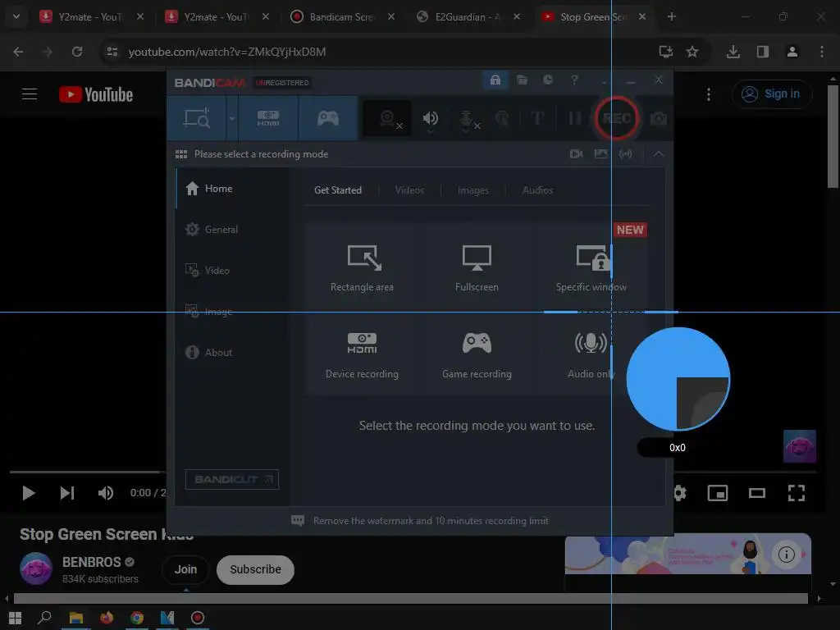
Task: Click the Bandicam lock icon in title bar
Action: click(495, 80)
